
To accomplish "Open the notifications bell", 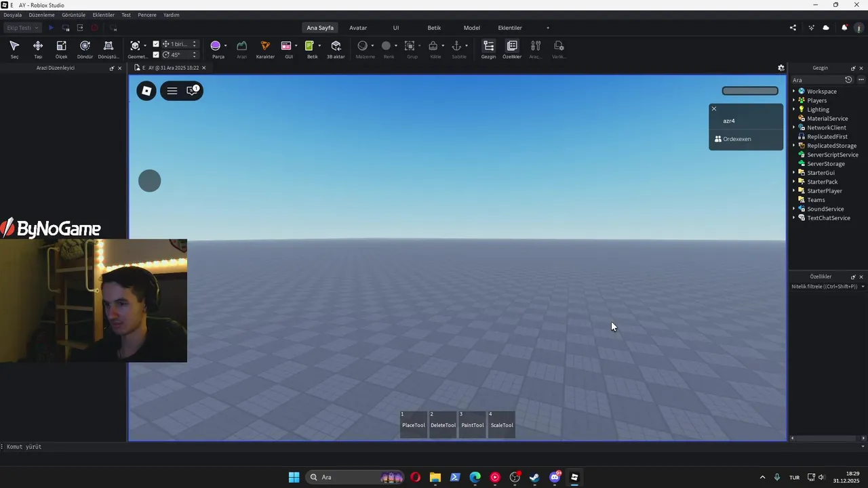I will [x=844, y=28].
